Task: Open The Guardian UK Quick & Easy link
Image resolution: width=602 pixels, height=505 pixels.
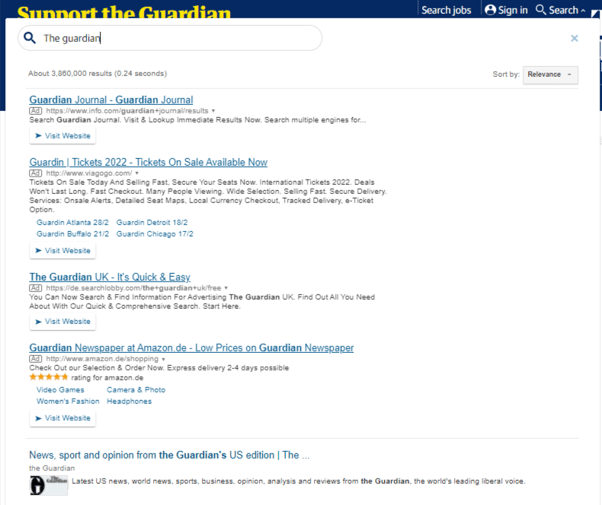Action: [109, 277]
